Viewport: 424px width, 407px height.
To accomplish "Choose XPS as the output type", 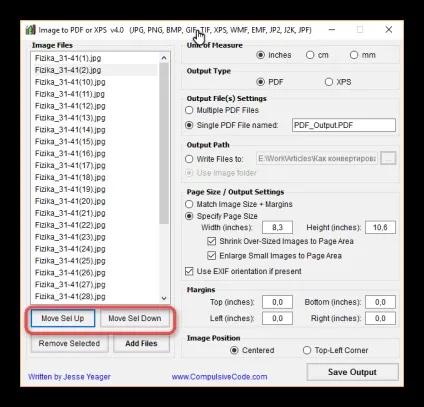I will [329, 82].
